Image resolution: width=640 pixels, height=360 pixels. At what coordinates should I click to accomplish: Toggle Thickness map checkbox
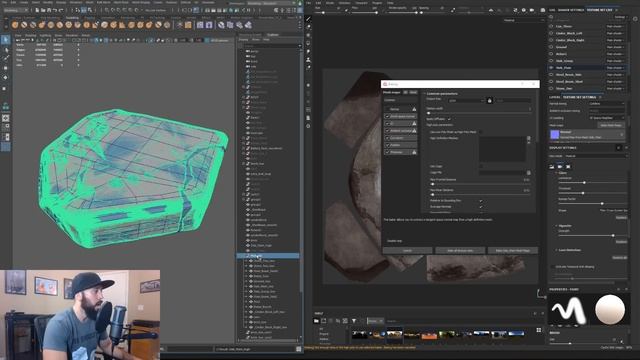click(x=387, y=152)
